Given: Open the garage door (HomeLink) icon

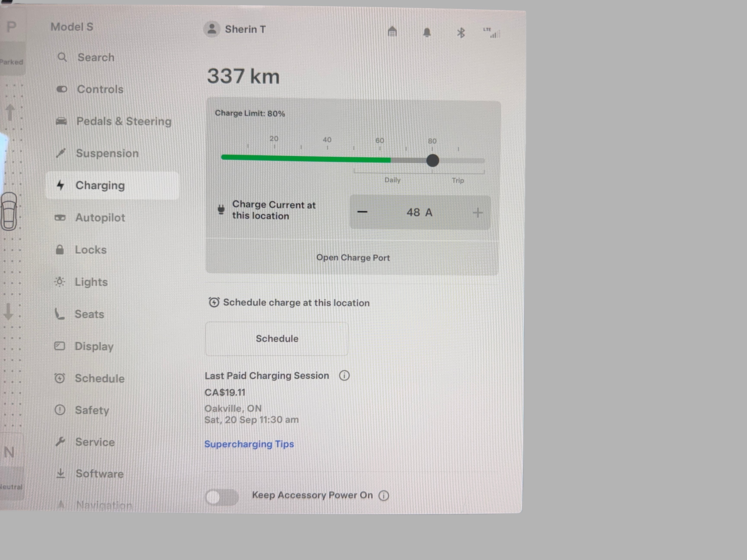Looking at the screenshot, I should (x=392, y=32).
